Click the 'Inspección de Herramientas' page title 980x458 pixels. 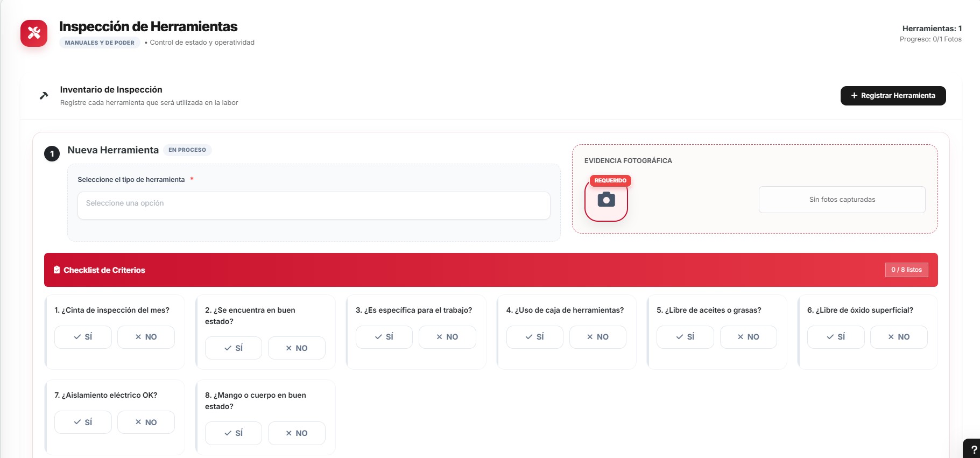click(149, 26)
